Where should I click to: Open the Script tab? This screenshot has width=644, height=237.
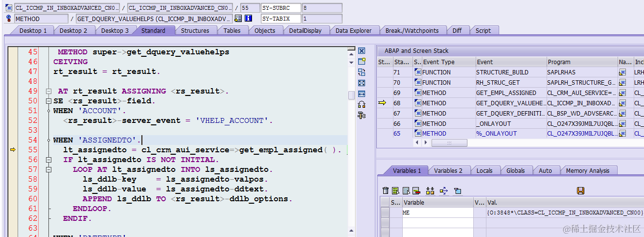click(x=483, y=30)
